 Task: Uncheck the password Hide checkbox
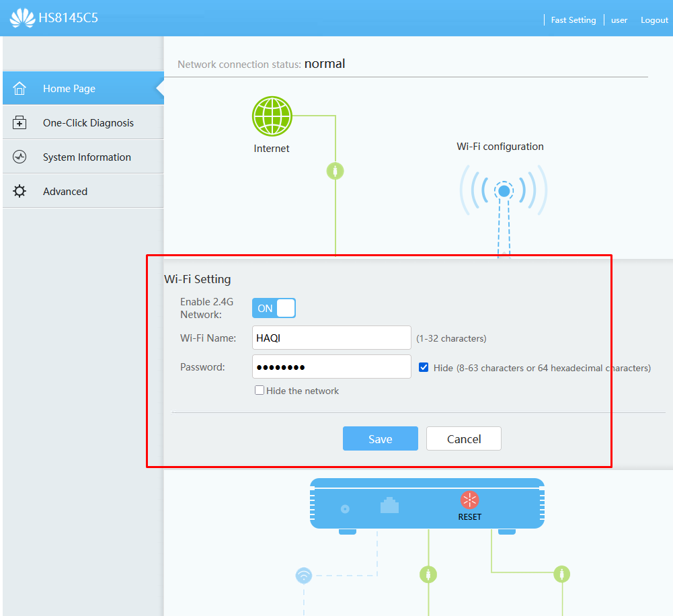coord(424,368)
